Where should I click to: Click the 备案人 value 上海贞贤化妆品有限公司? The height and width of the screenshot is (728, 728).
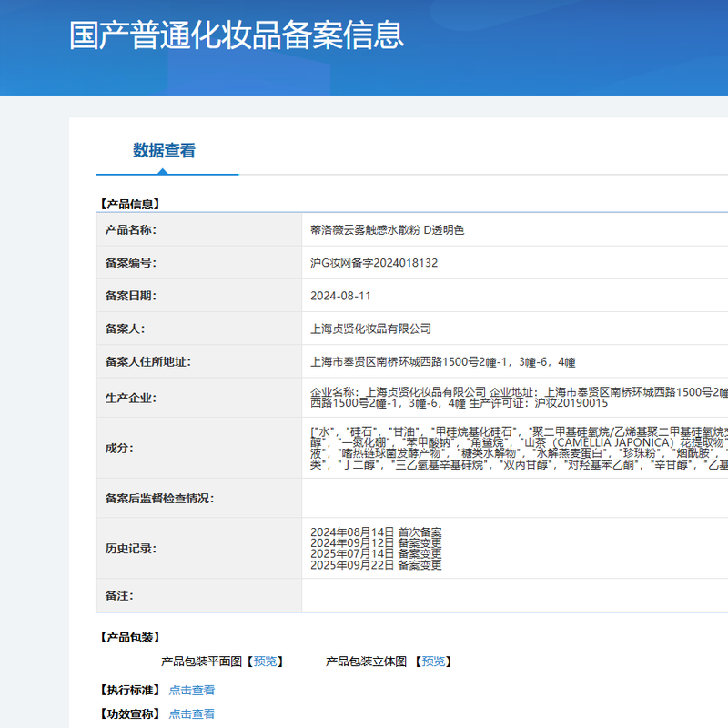(x=370, y=329)
